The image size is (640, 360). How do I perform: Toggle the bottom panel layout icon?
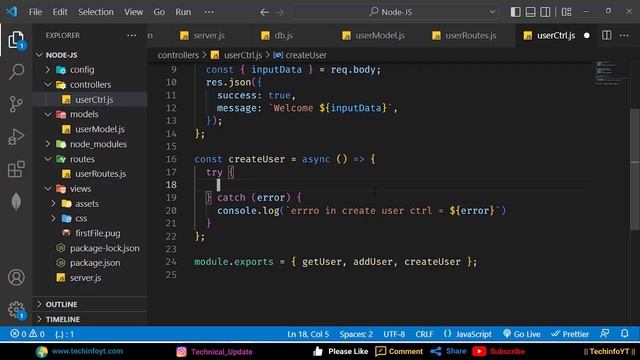[x=530, y=12]
